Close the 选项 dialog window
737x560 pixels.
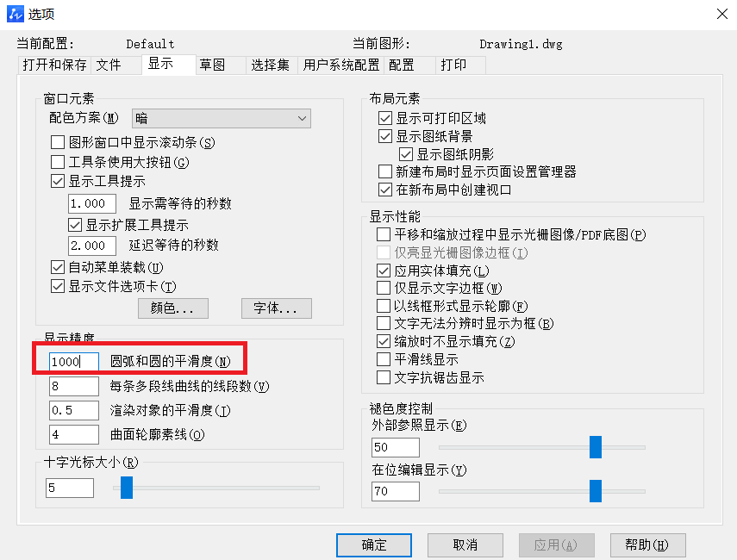click(722, 14)
